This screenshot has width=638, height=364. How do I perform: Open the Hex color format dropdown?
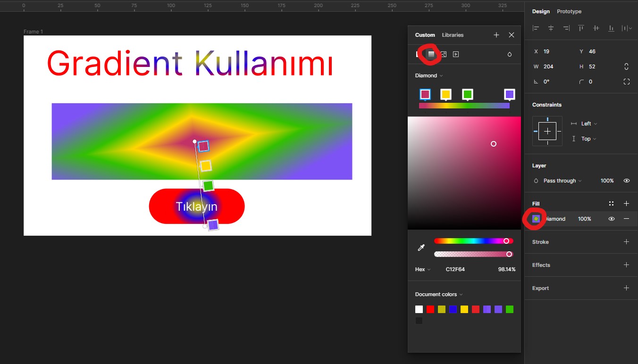[x=423, y=269]
